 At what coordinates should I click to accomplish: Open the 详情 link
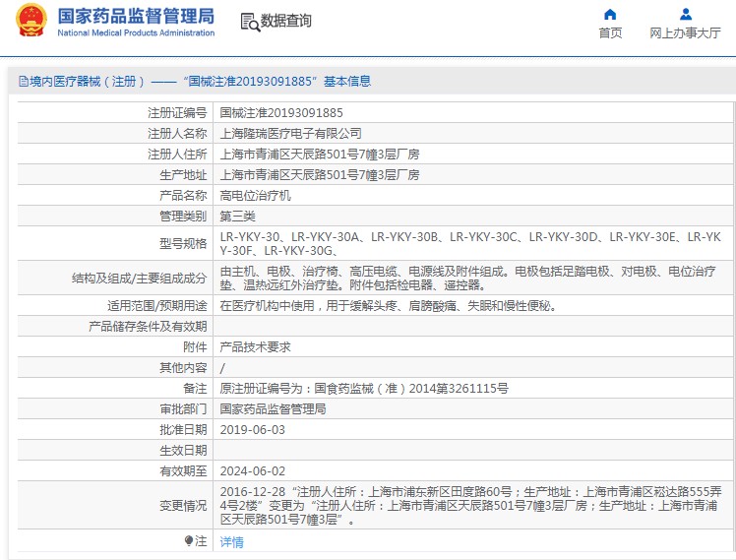[x=231, y=542]
